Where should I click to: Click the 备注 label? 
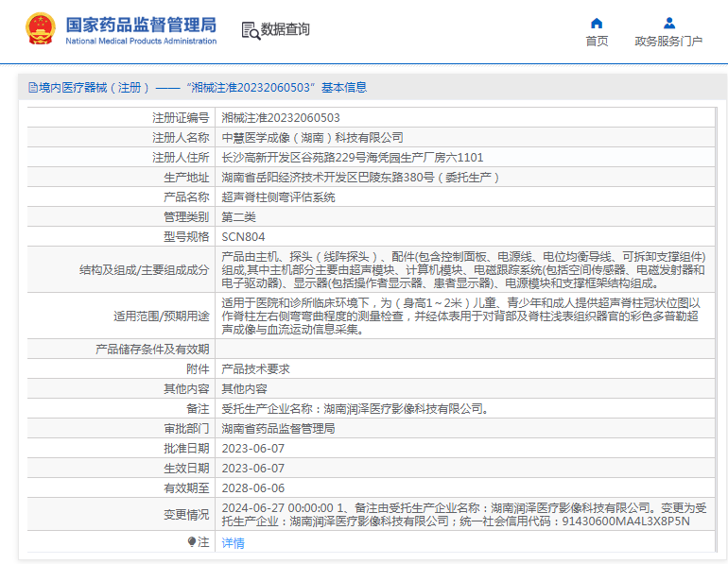pos(198,409)
